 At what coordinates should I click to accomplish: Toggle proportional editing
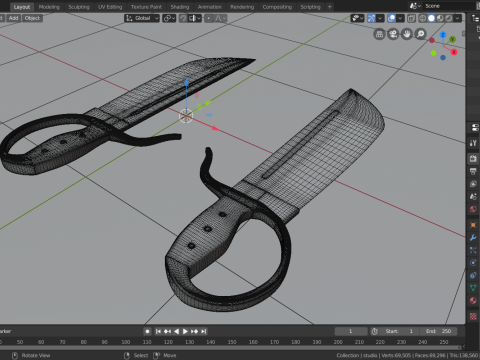[x=208, y=18]
